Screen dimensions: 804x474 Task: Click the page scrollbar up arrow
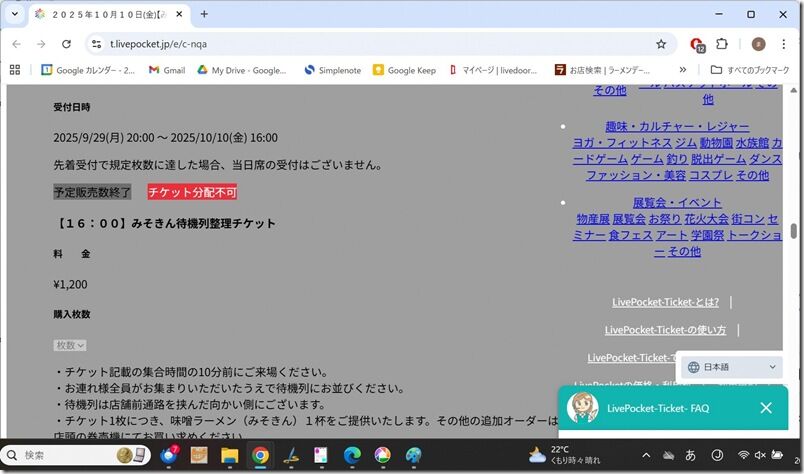coord(793,90)
